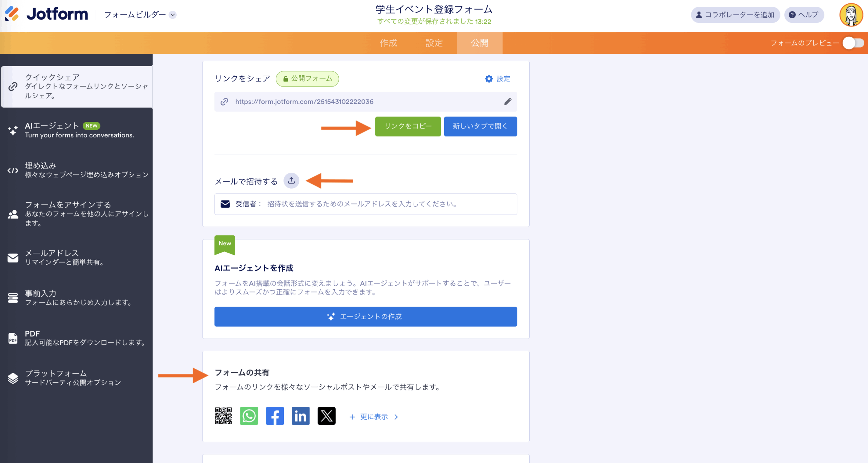
Task: Open 埋め込み sidebar option
Action: (77, 170)
